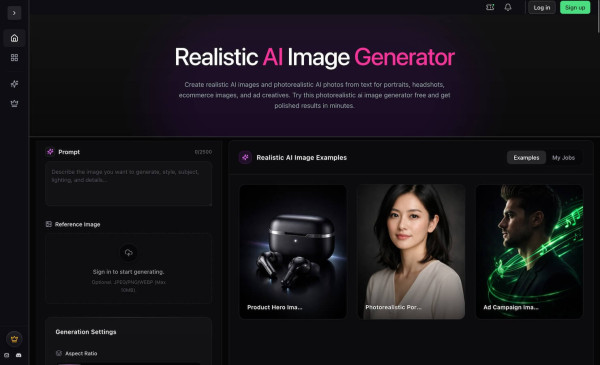The width and height of the screenshot is (600, 365).
Task: Switch to the Examples tab
Action: click(526, 158)
